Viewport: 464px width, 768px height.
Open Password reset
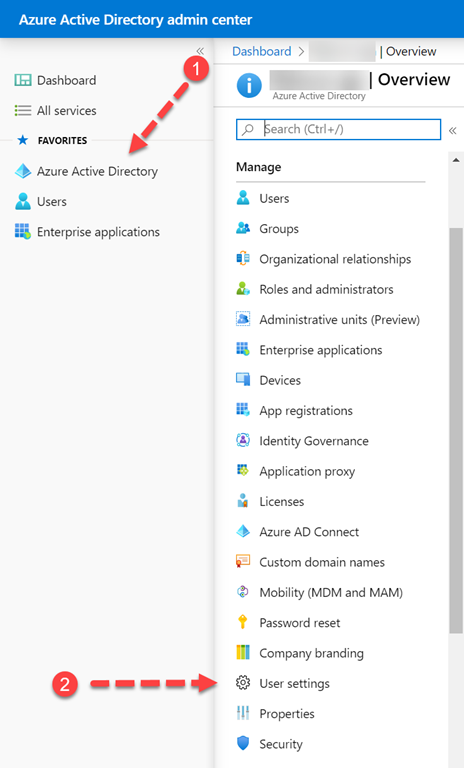click(x=300, y=623)
